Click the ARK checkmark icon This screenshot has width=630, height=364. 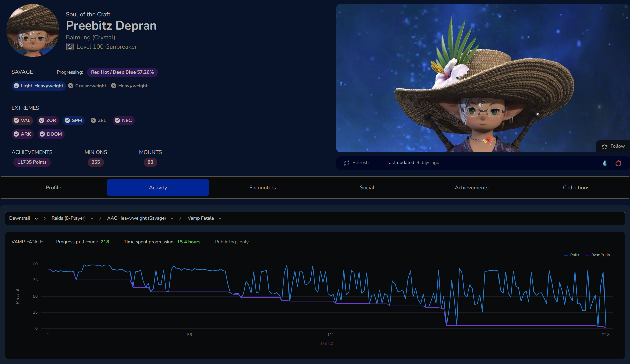(x=16, y=134)
